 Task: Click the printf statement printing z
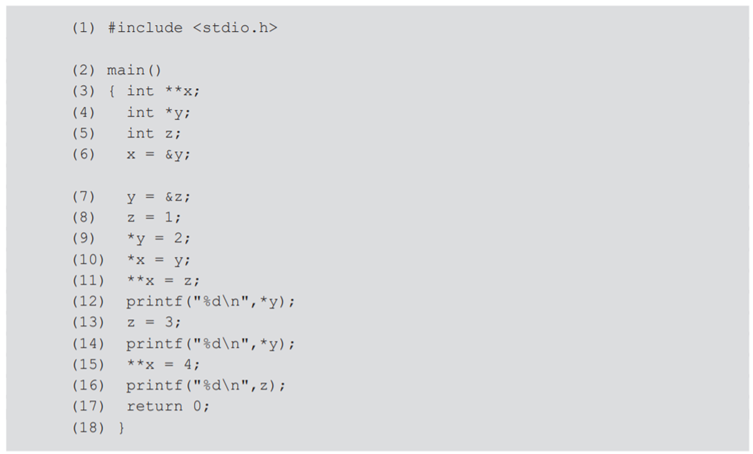coord(206,386)
